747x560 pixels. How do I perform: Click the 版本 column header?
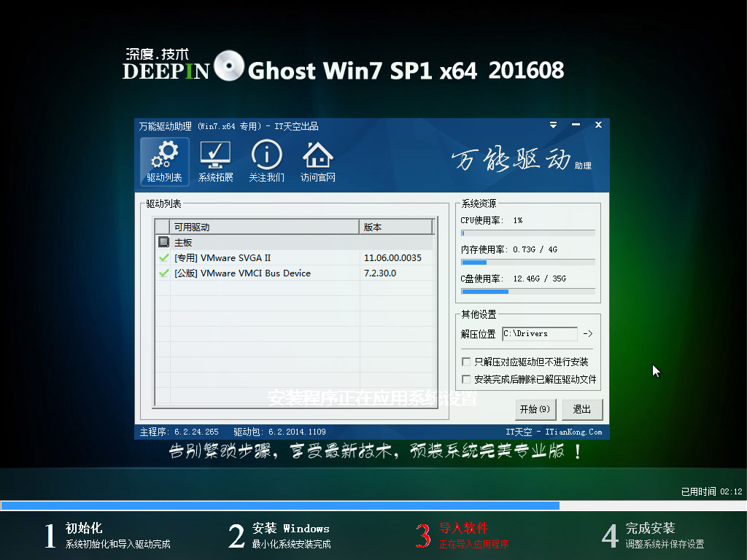[394, 226]
